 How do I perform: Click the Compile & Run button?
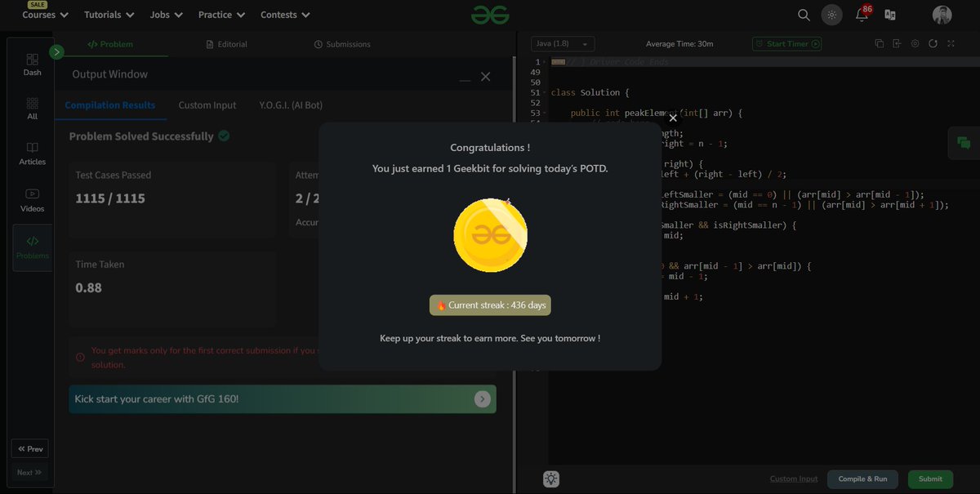tap(862, 479)
